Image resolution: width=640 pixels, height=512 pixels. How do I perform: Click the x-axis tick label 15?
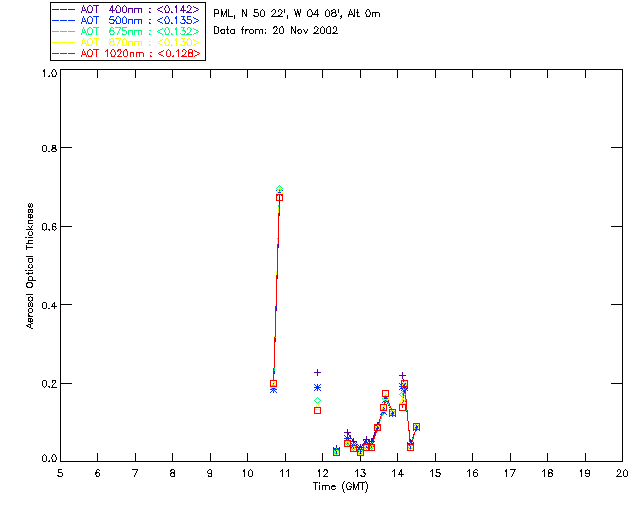[x=435, y=473]
